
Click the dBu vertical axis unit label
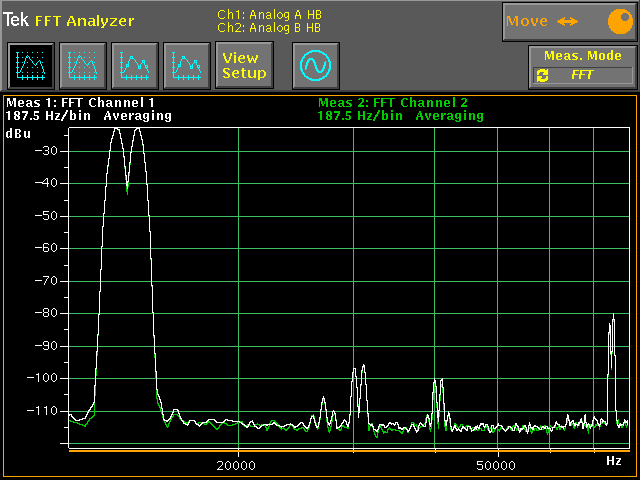[18, 133]
